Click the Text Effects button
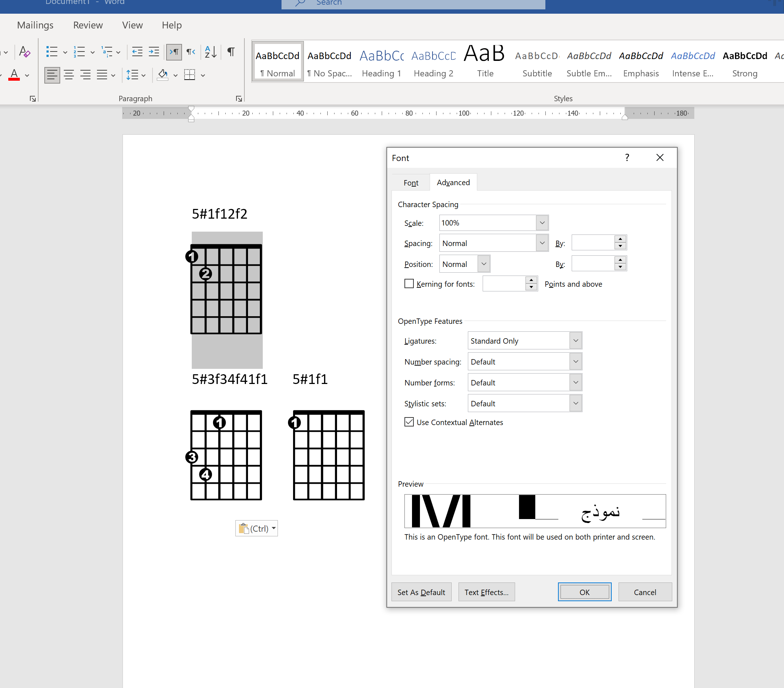The width and height of the screenshot is (784, 688). [x=486, y=591]
